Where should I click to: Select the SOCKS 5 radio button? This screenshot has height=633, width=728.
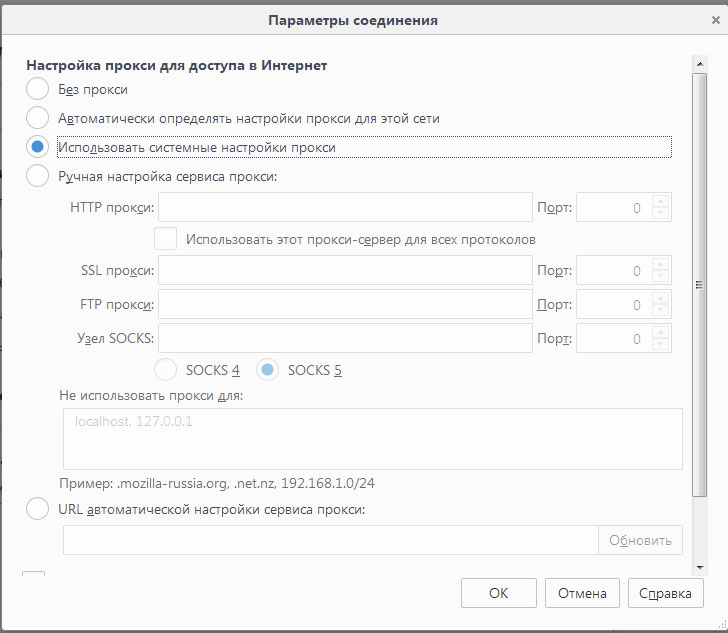pos(267,370)
